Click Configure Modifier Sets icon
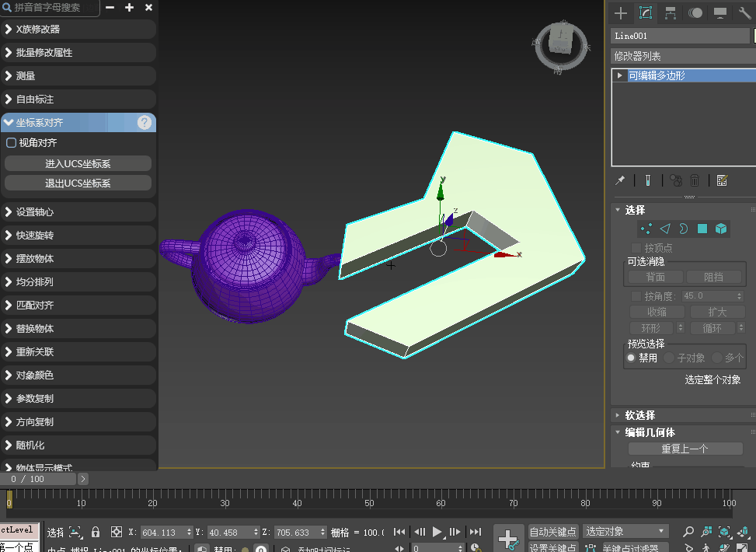The width and height of the screenshot is (756, 552). coord(722,180)
